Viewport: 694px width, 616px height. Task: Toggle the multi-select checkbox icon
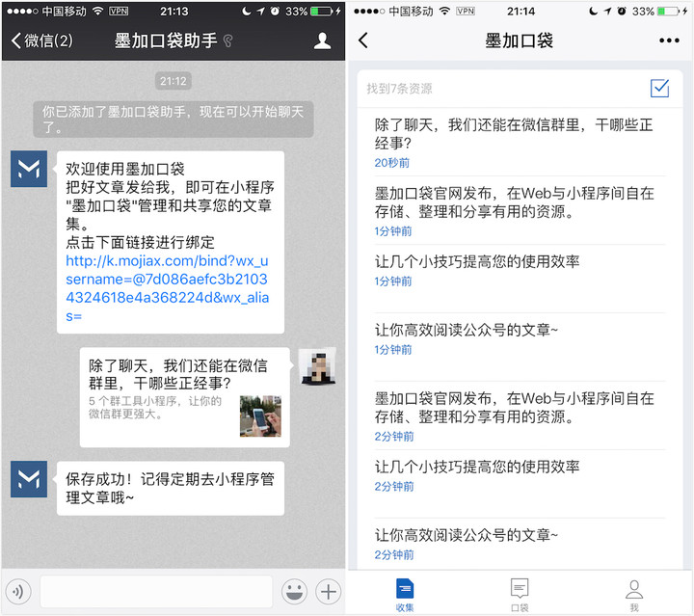[x=659, y=88]
